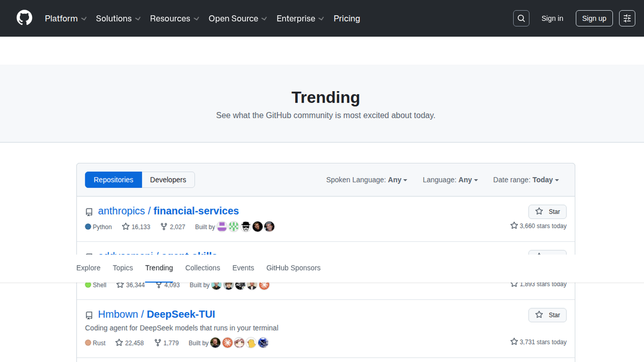Image resolution: width=644 pixels, height=362 pixels.
Task: View the 2,027 forks of financial-services
Action: pos(173,227)
